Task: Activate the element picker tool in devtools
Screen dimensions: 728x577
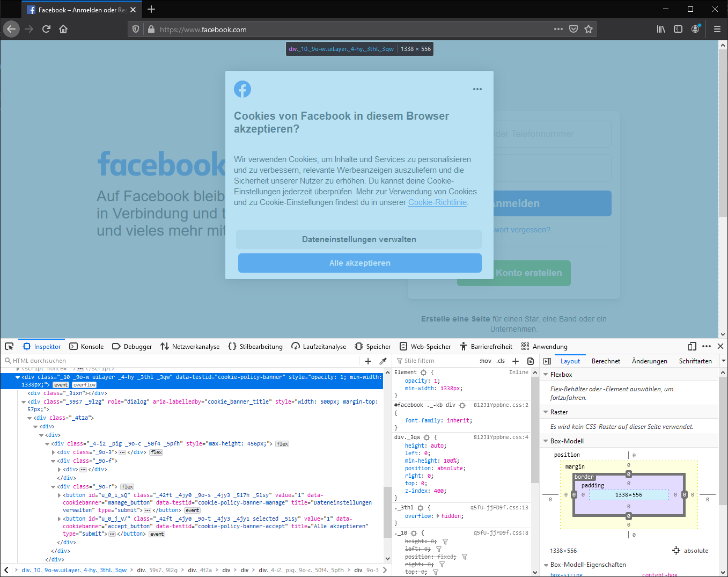Action: 9,347
